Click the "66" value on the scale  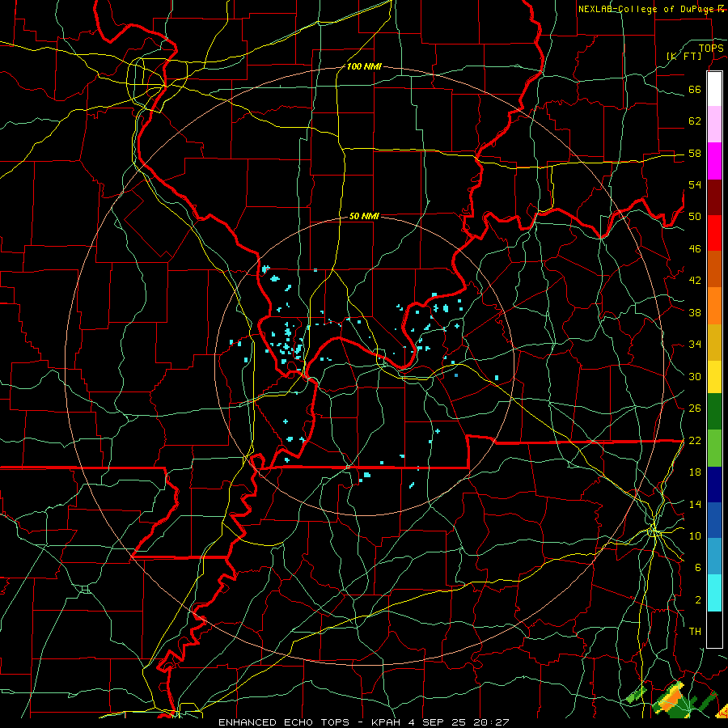(695, 89)
